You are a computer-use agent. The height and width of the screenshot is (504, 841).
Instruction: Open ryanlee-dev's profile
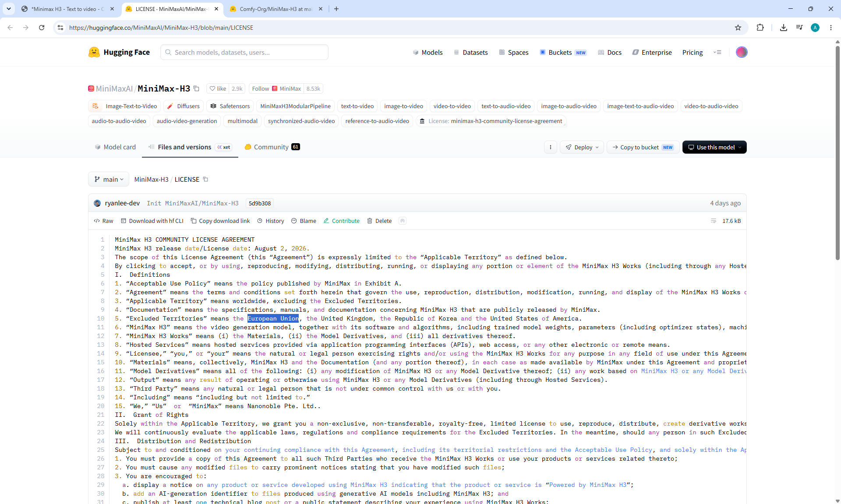point(122,203)
